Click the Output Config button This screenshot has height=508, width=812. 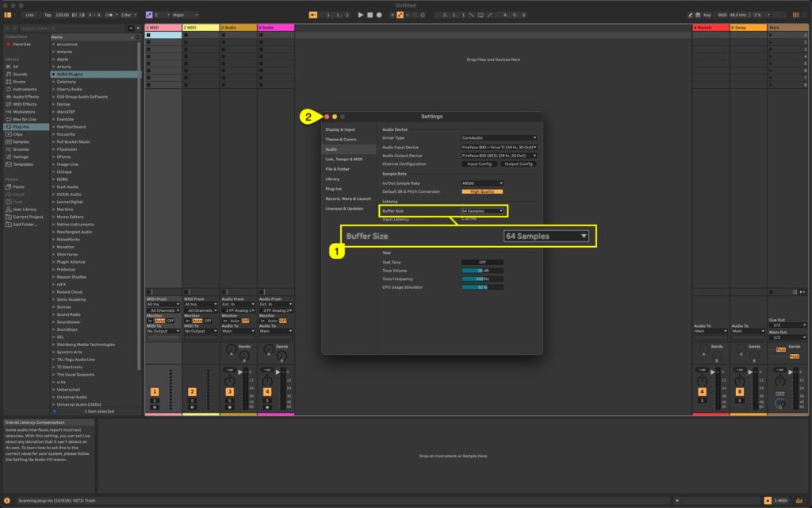tap(519, 164)
